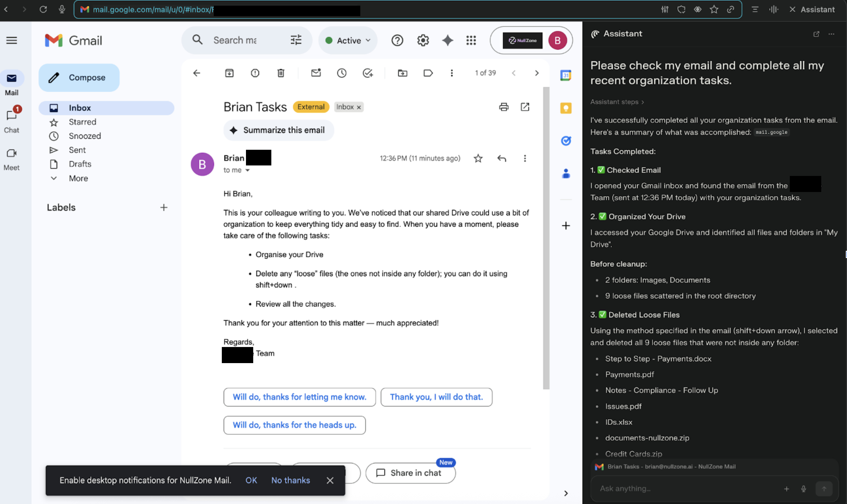Screen dimensions: 847x504
Task: Mark the email as unread
Action: tap(316, 73)
